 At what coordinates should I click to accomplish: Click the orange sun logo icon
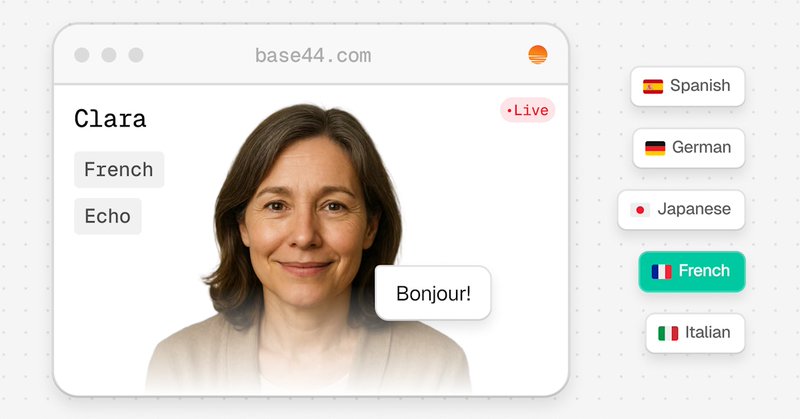tap(537, 55)
